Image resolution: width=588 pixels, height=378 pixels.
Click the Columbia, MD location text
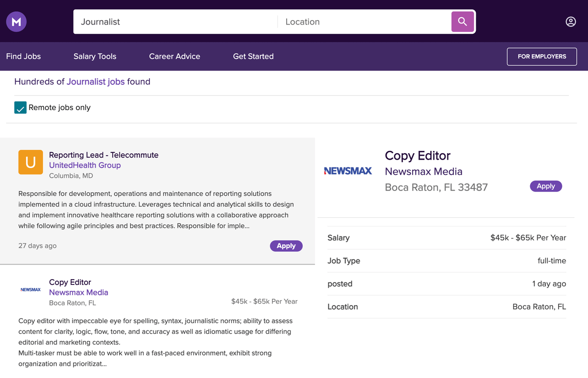[x=71, y=176]
